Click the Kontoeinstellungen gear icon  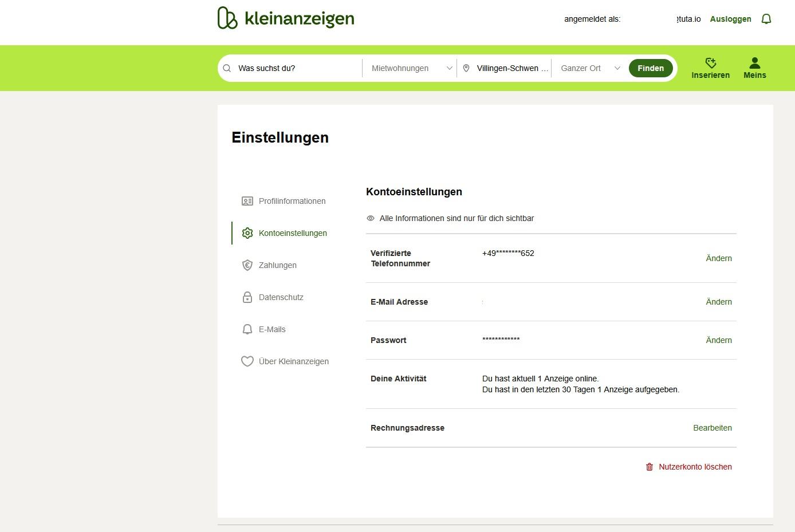pyautogui.click(x=247, y=233)
